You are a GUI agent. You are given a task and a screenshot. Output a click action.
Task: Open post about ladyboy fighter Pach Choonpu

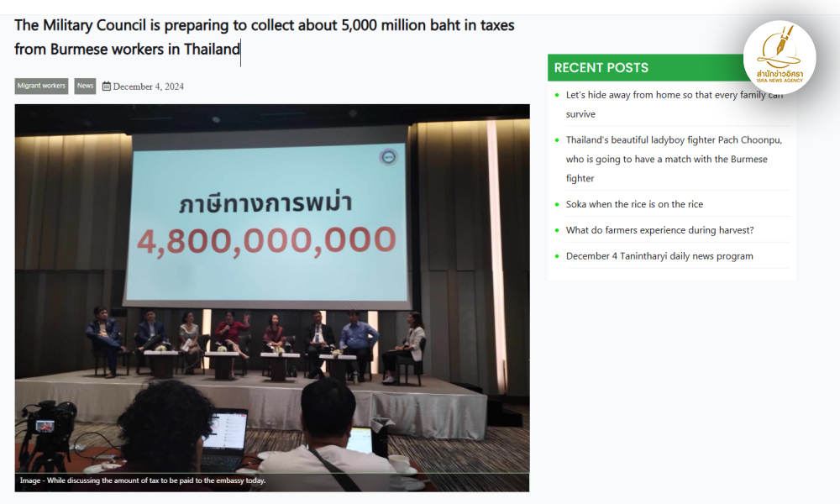pos(674,159)
